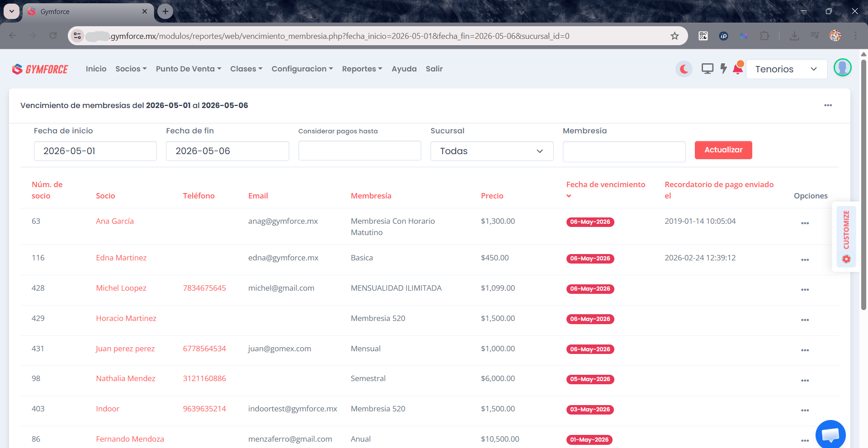Open the Sucursal Todas dropdown

tap(492, 151)
